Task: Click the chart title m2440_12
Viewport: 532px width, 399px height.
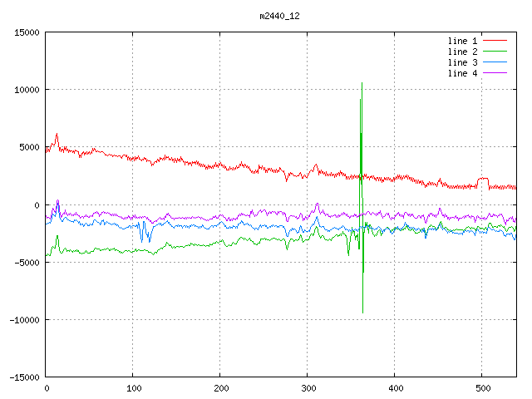Action: coord(279,16)
